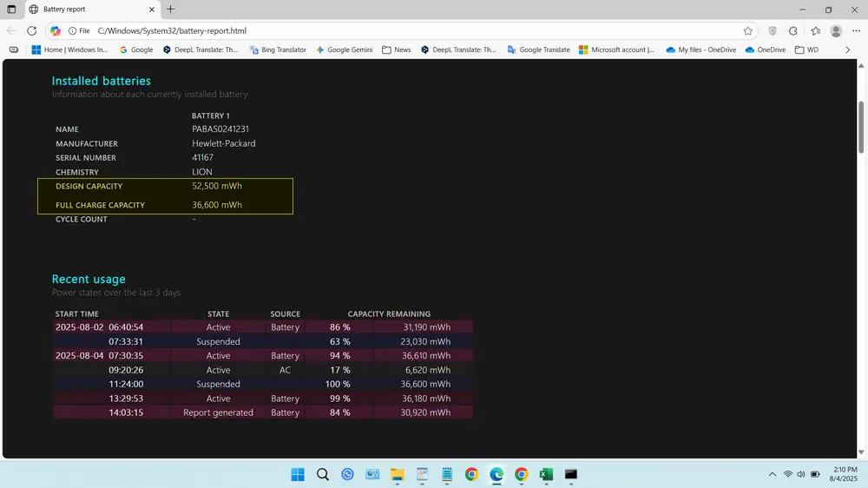Open Google Gemini bookmark

[x=344, y=49]
